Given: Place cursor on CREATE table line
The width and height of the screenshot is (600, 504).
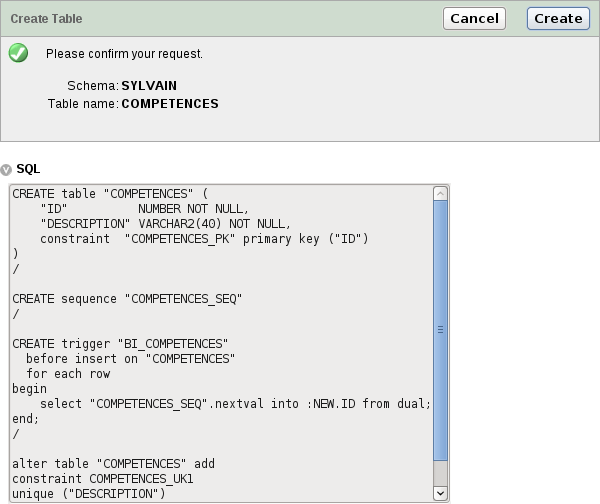Looking at the screenshot, I should click(x=110, y=194).
